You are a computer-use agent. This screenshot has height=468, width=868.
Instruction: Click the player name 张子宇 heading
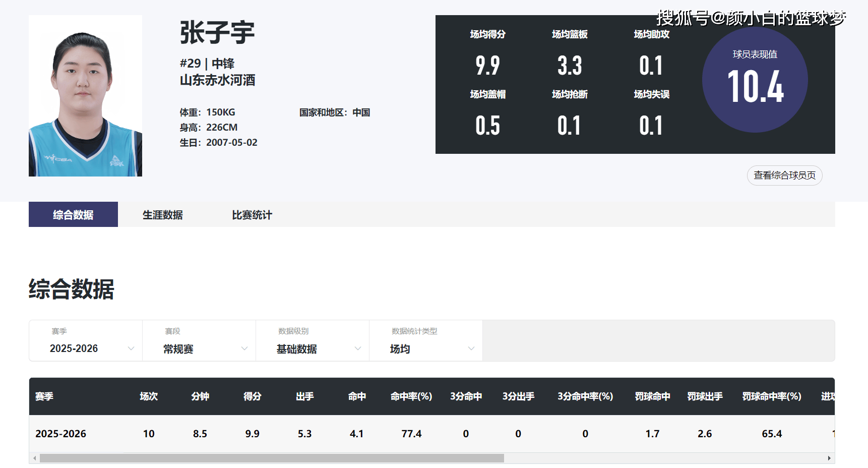tap(217, 33)
